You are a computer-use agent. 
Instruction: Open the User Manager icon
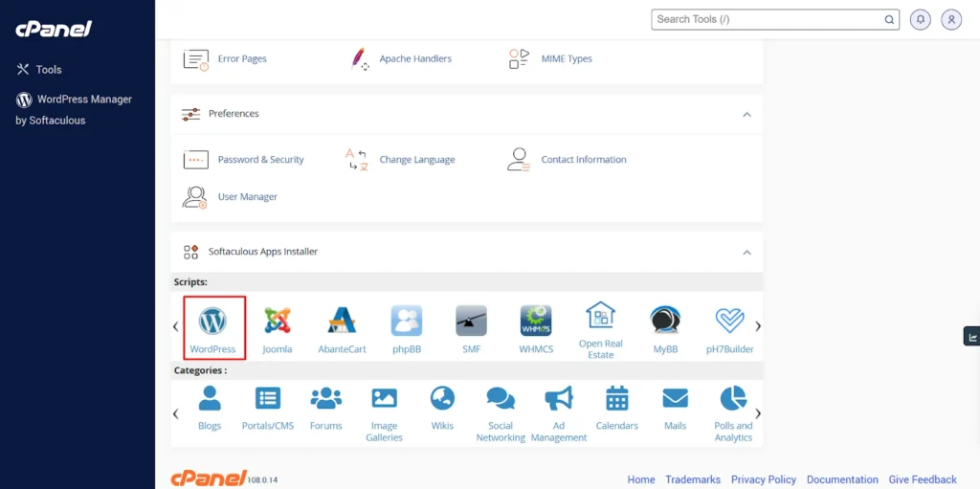pos(195,197)
